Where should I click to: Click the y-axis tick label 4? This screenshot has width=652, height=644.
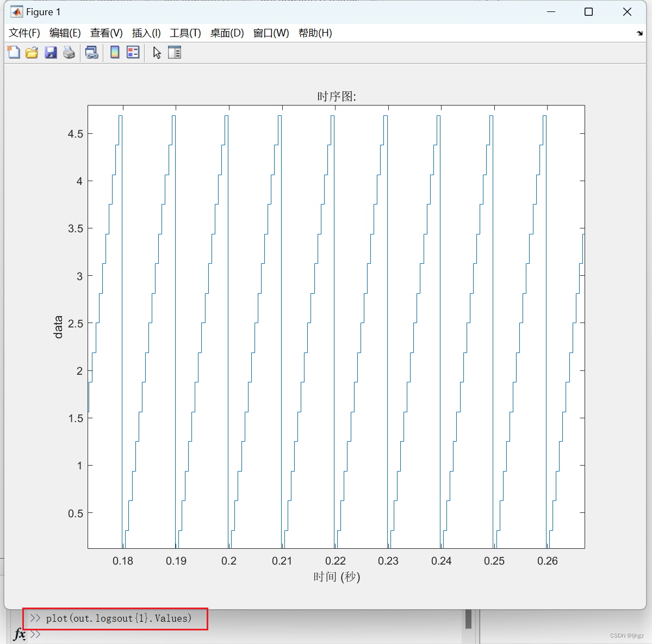pyautogui.click(x=79, y=181)
